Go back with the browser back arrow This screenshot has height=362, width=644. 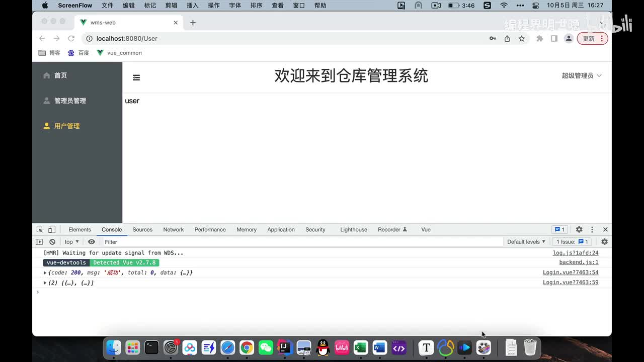[x=42, y=38]
